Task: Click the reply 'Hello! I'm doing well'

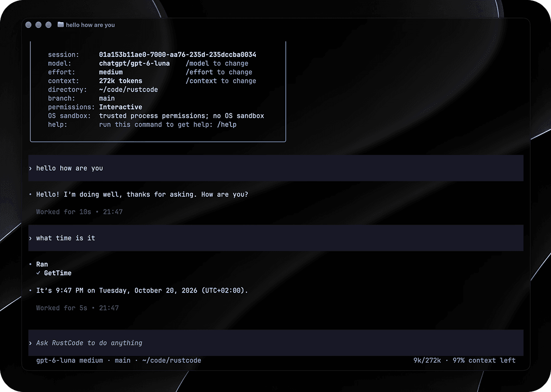Action: pyautogui.click(x=142, y=194)
